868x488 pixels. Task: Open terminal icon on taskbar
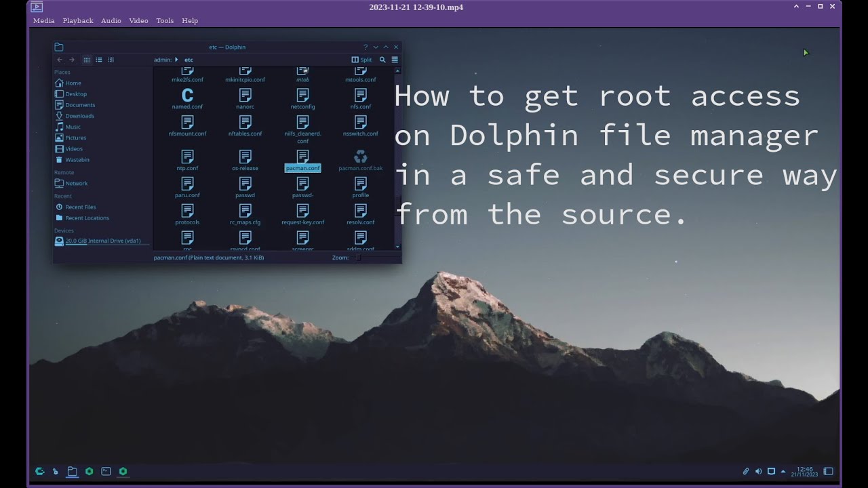(106, 471)
